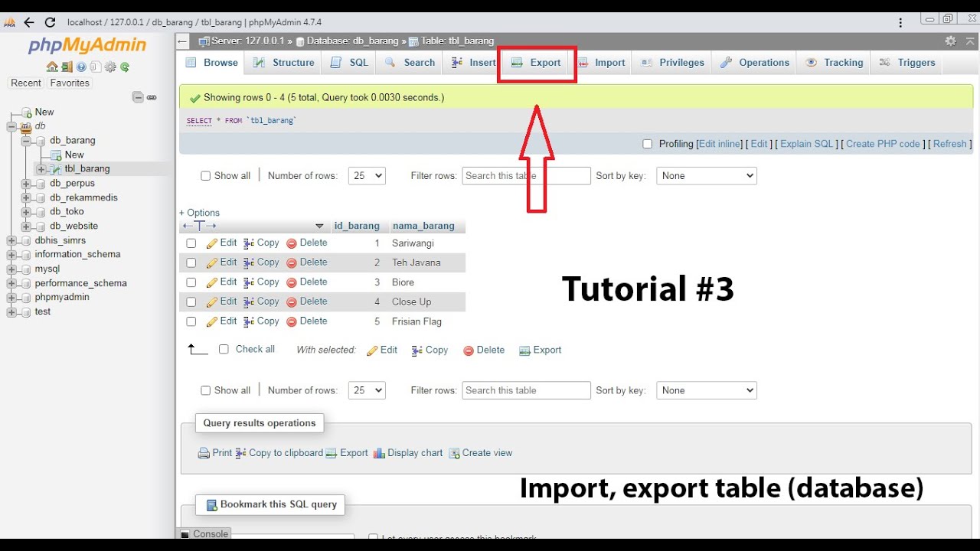Tick the Profiling checkbox
Screen dimensions: 980x551
point(648,144)
